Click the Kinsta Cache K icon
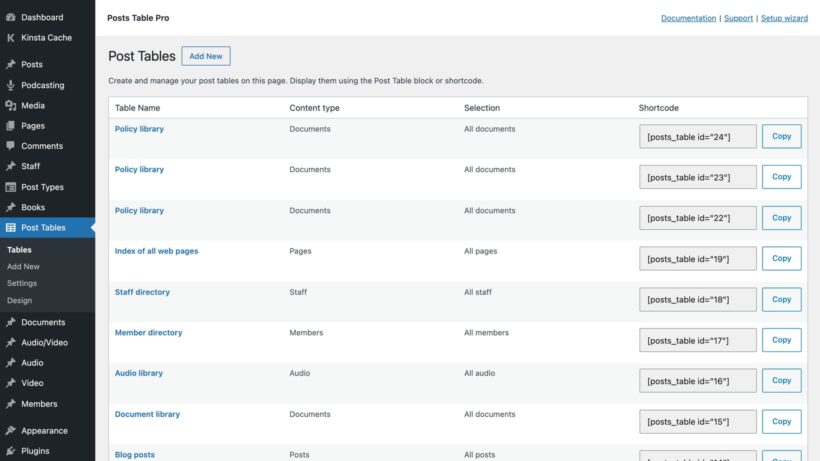Screen dimensions: 820x461 [10, 38]
